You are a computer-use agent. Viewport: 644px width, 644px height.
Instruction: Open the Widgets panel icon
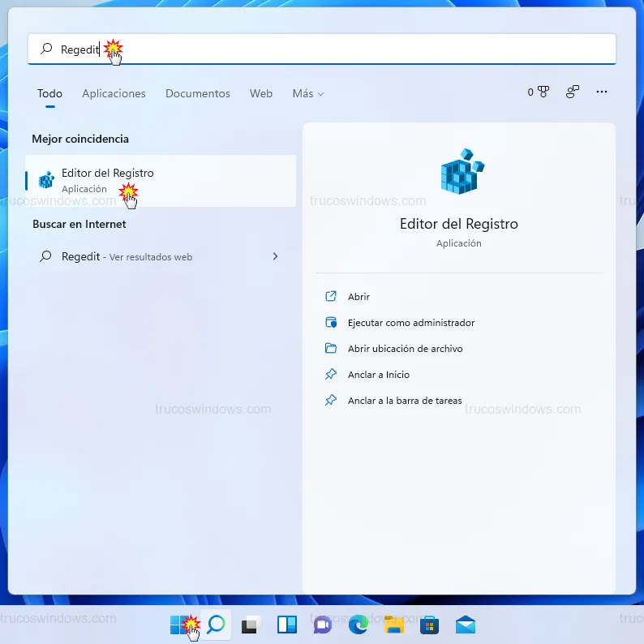coord(286,625)
